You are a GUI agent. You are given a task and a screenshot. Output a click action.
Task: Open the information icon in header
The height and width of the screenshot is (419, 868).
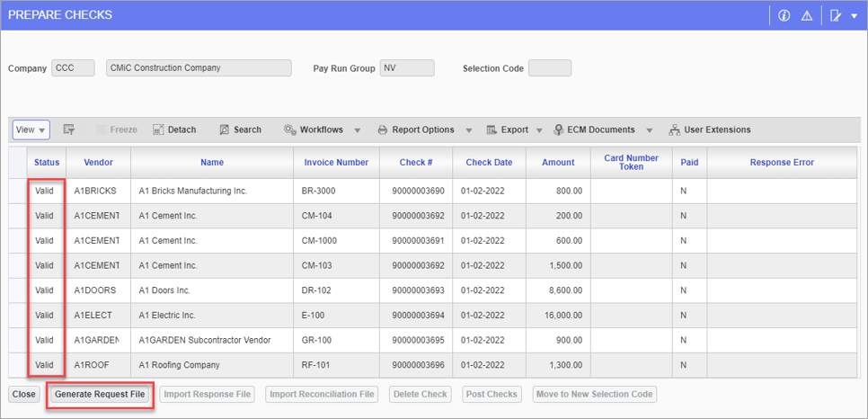(784, 16)
